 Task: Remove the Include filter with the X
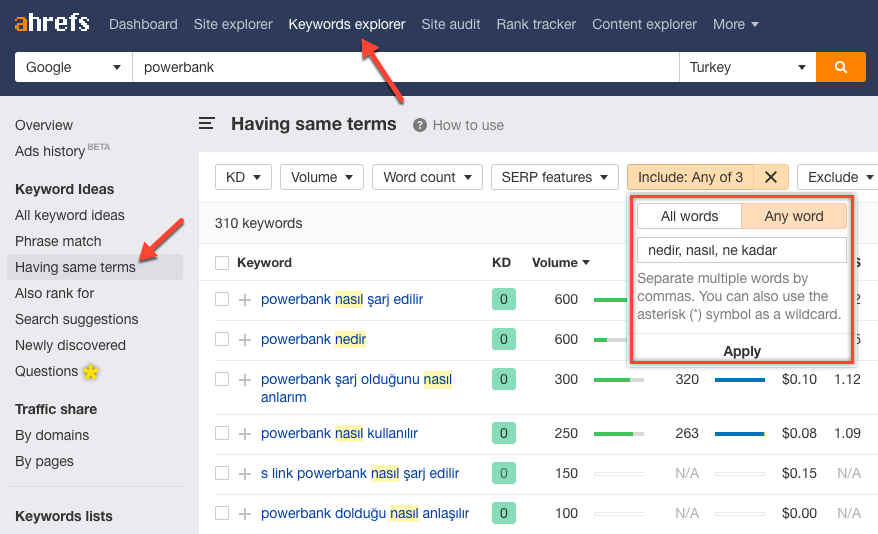coord(770,177)
